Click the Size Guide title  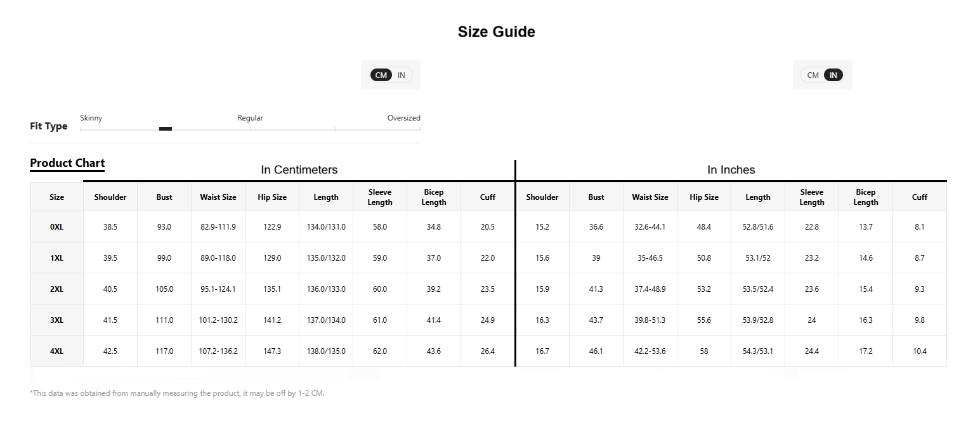click(497, 32)
